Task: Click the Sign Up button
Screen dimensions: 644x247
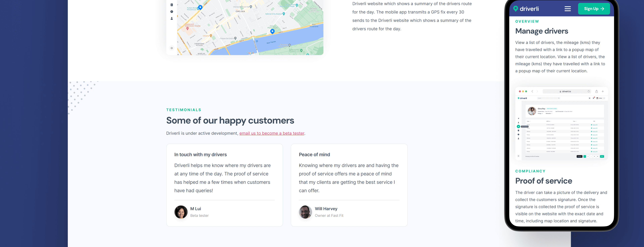Action: coord(594,9)
